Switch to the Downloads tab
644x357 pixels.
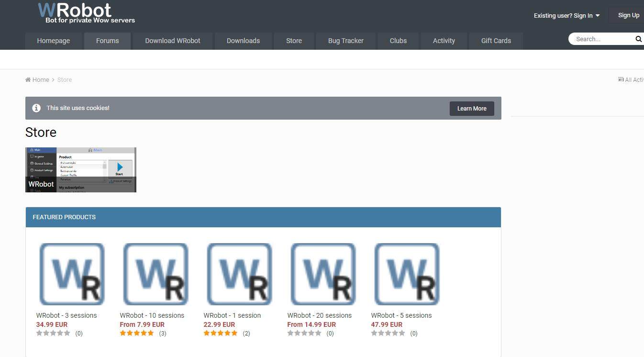[243, 41]
